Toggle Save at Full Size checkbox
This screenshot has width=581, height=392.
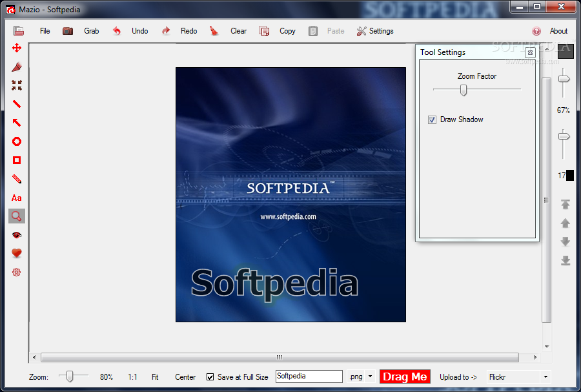click(210, 377)
